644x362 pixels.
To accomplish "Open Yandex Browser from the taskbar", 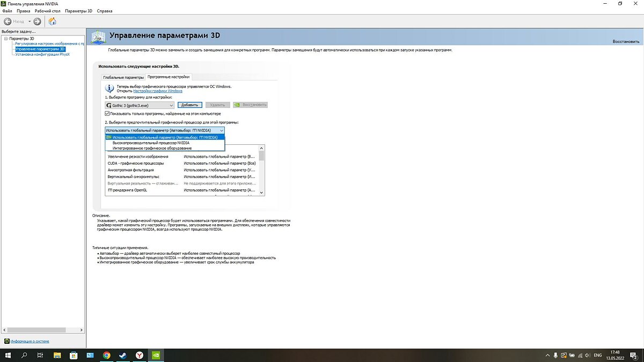I will [x=139, y=355].
